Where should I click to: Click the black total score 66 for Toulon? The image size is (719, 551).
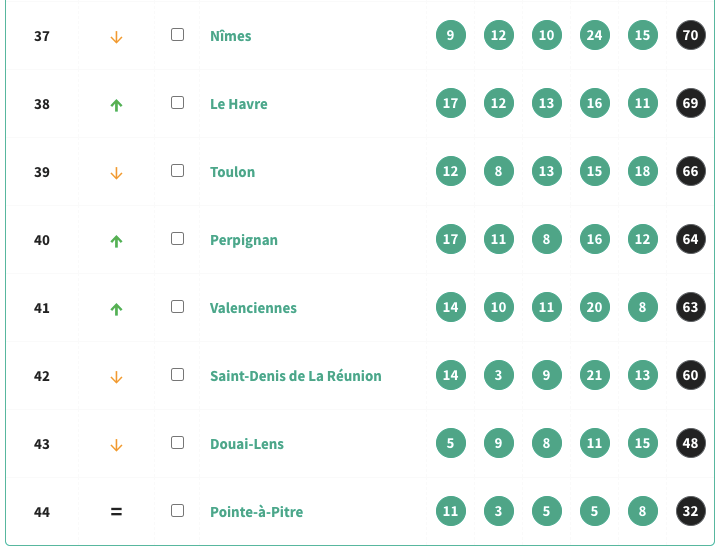pyautogui.click(x=690, y=172)
